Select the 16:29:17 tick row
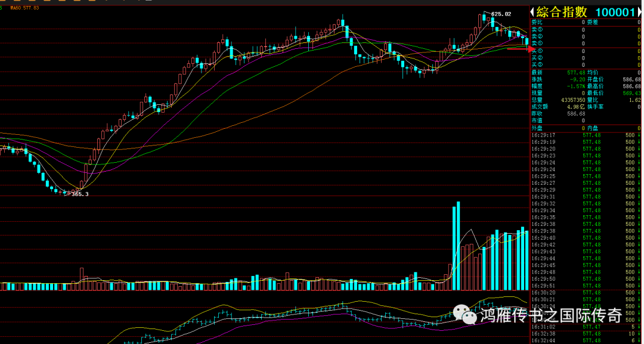644x344 pixels. pyautogui.click(x=586, y=135)
